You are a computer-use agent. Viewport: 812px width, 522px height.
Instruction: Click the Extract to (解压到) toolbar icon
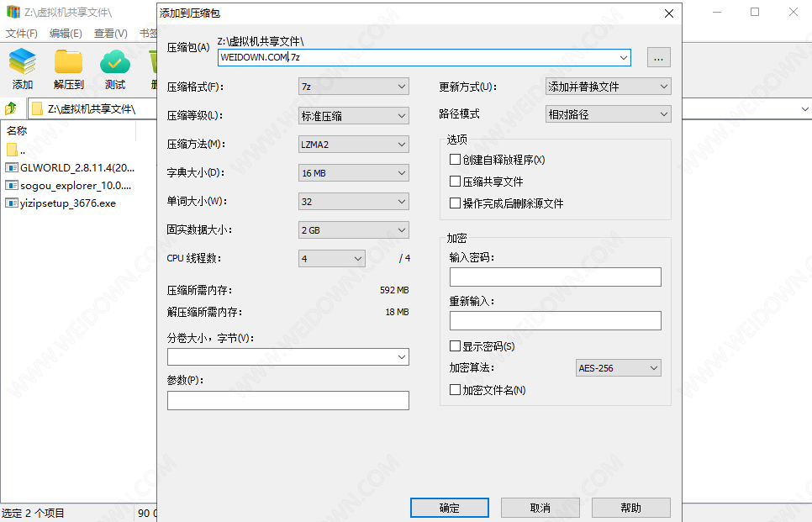(x=68, y=64)
